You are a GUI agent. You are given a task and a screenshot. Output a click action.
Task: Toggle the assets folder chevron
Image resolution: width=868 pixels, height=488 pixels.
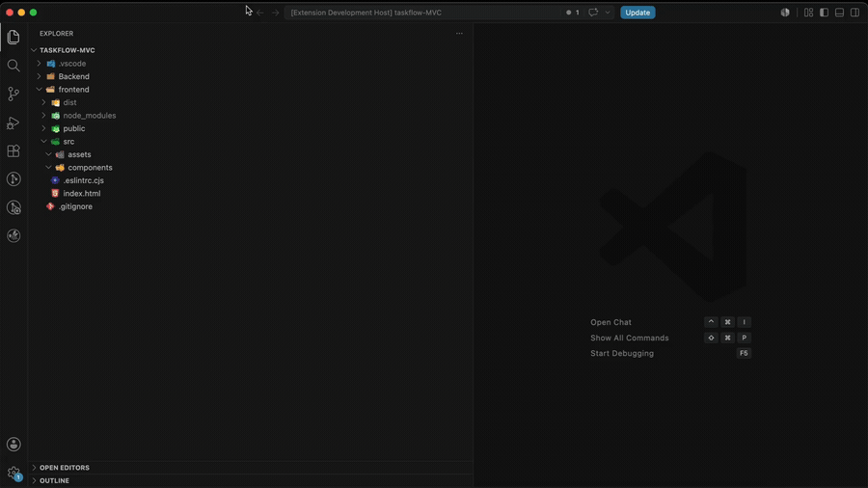pyautogui.click(x=48, y=154)
